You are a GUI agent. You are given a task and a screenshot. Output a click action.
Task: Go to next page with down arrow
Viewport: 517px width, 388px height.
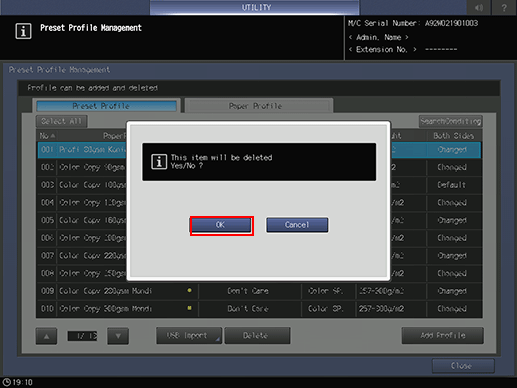[x=118, y=336]
